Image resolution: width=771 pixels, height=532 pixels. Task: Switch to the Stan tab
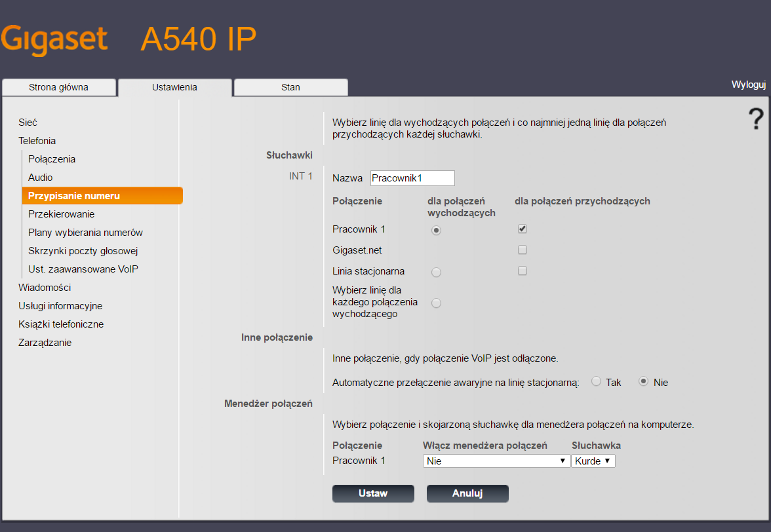[290, 87]
